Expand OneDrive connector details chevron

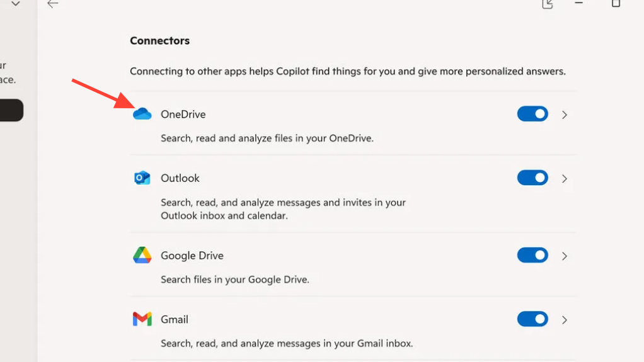tap(565, 115)
